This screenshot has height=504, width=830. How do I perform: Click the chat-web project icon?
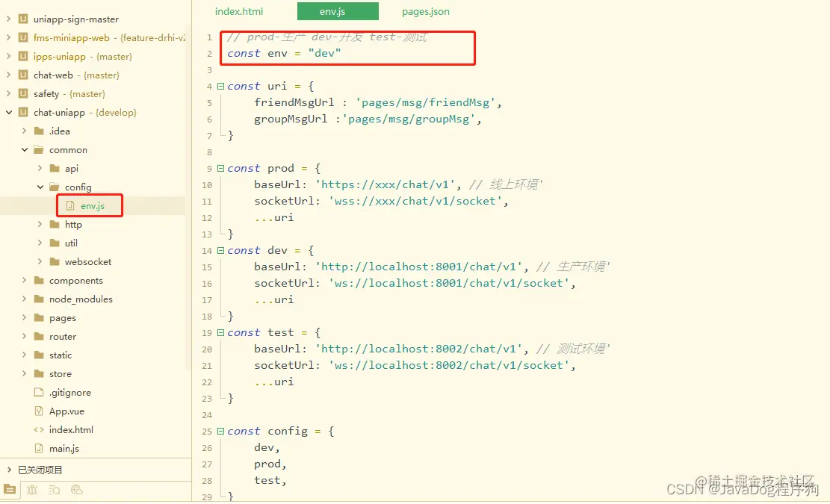coord(22,75)
